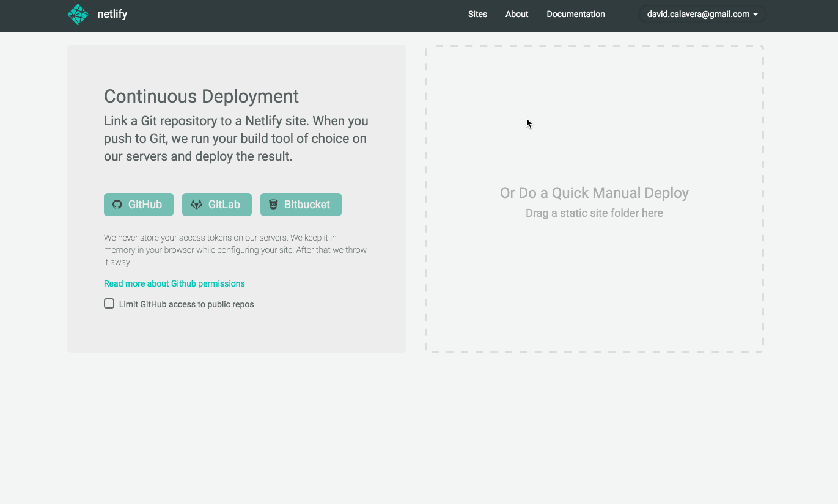The image size is (838, 504).
Task: Choose GitLab as the Git provider
Action: [217, 204]
